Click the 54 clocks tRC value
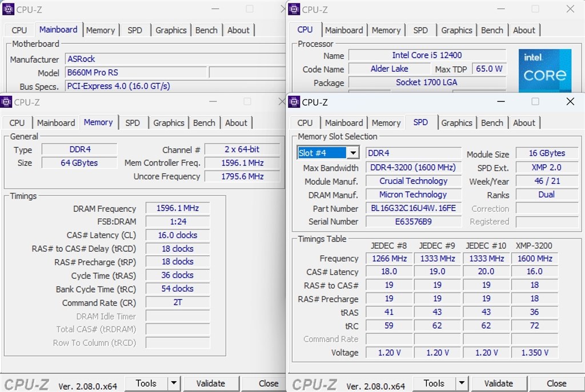The image size is (585, 392). (x=178, y=289)
